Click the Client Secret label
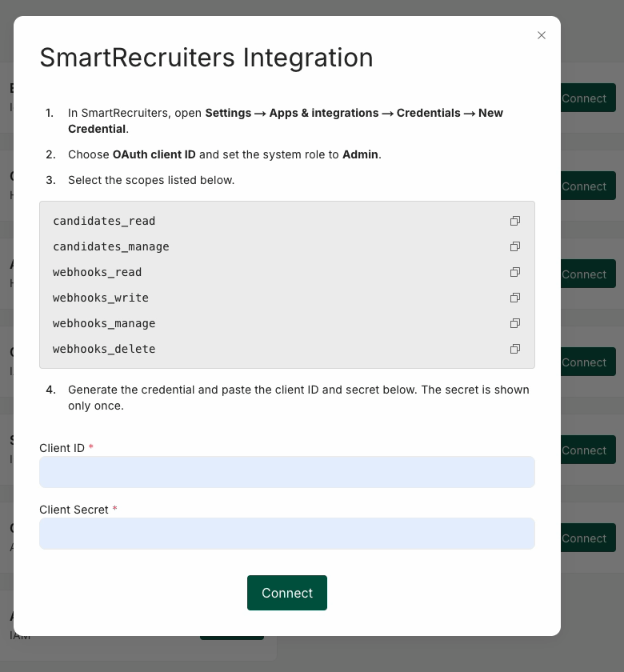 click(74, 510)
